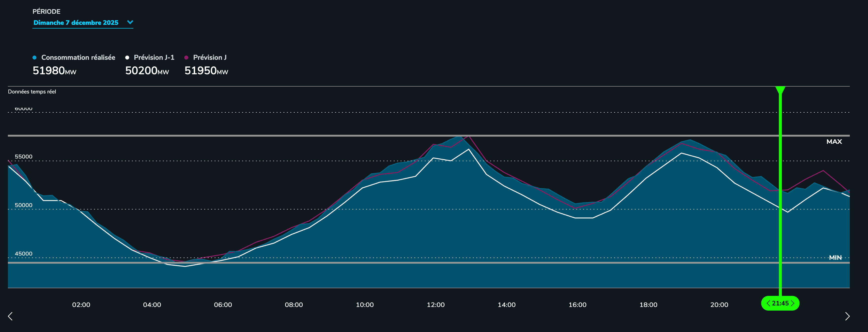Click the MAX line label
This screenshot has width=868, height=332.
(x=834, y=142)
